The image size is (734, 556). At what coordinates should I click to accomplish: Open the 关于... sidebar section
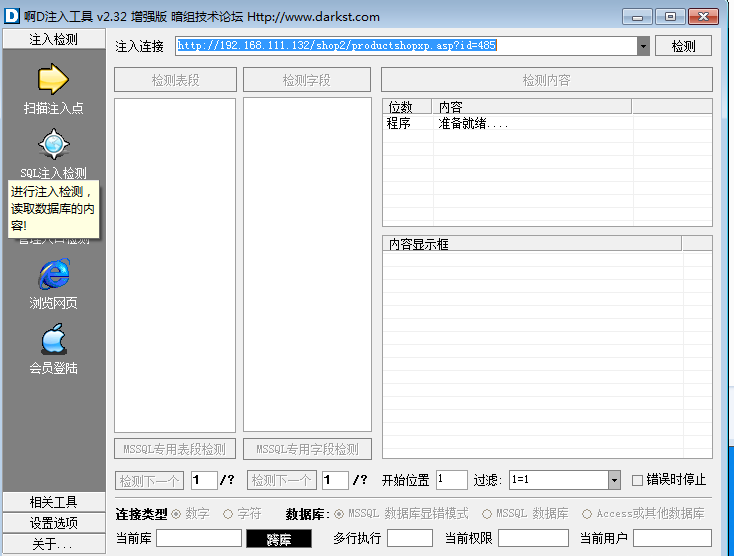click(x=54, y=544)
